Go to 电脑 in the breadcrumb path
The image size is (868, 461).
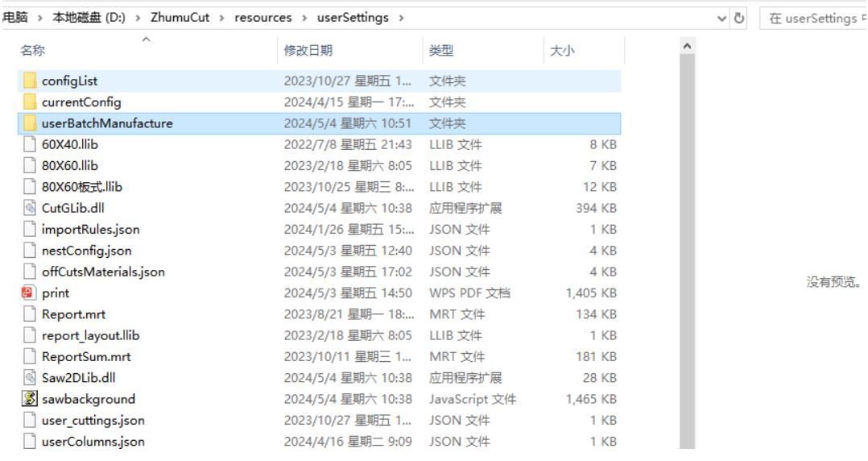point(15,18)
